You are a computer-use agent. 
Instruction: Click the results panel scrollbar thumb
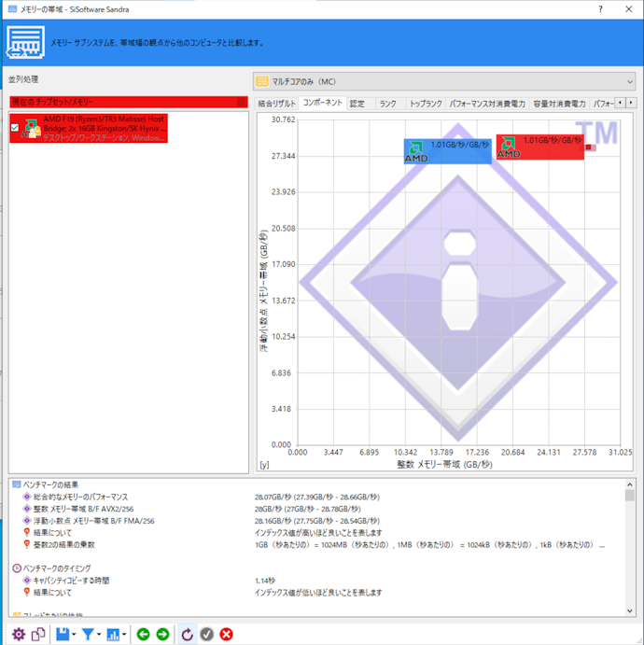tap(630, 496)
